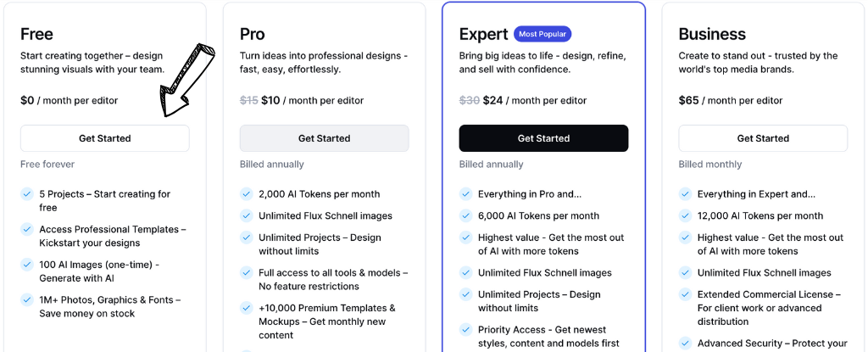
Task: Click checkmark beside 12,000 AI Tokens
Action: [x=686, y=216]
